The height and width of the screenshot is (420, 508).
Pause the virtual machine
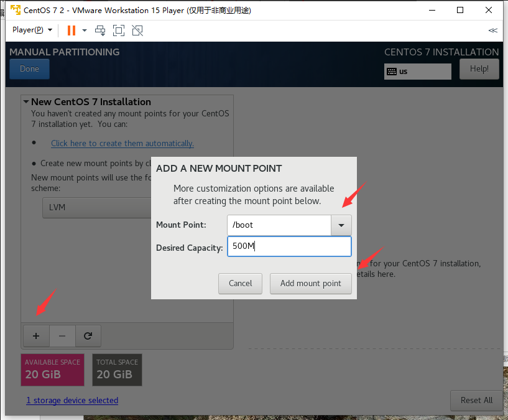click(72, 30)
